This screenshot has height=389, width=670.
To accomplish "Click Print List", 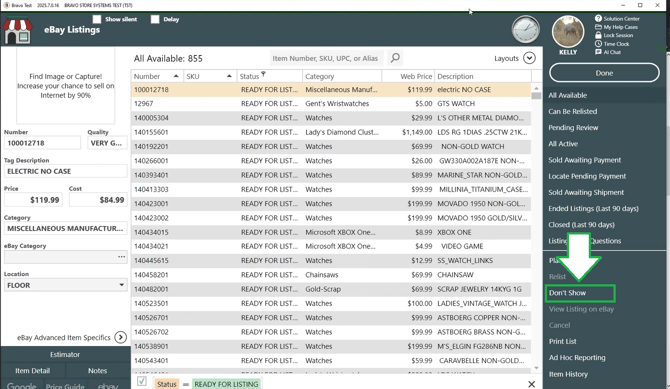I will 562,342.
